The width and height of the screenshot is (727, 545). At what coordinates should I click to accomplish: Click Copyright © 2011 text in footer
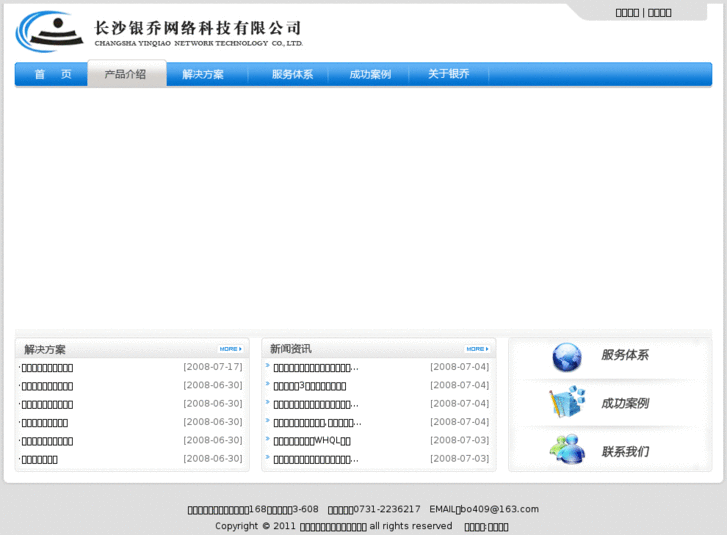click(255, 526)
